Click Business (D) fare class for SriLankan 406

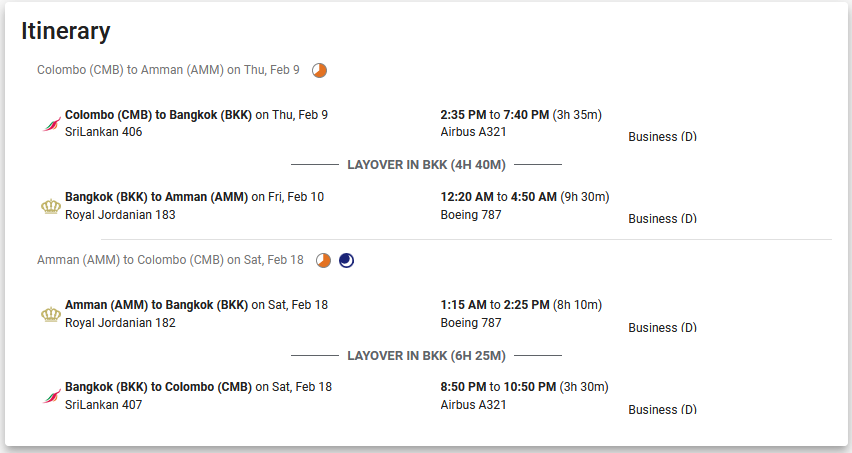click(662, 136)
